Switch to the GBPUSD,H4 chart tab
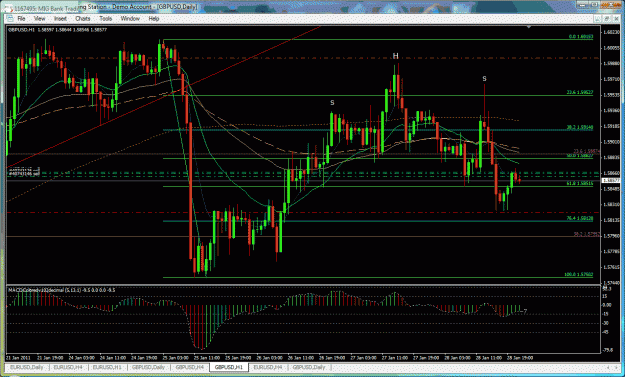Image resolution: width=625 pixels, height=377 pixels. coord(189,367)
